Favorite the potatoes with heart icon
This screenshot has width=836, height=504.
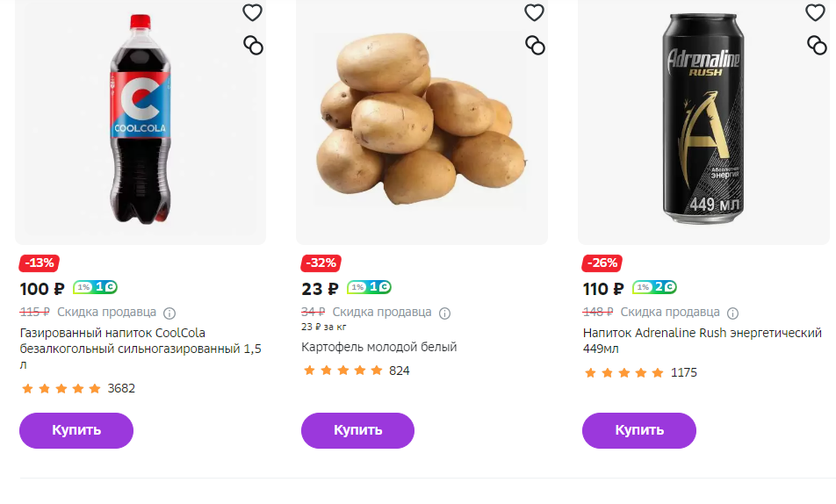(x=534, y=13)
